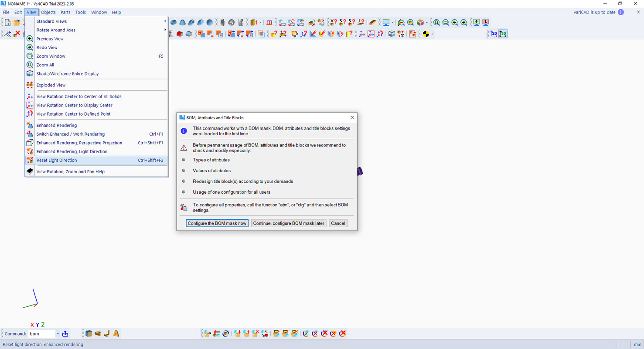Viewport: 644px width, 349px height.
Task: Click Cancel in BOM dialog
Action: 338,223
